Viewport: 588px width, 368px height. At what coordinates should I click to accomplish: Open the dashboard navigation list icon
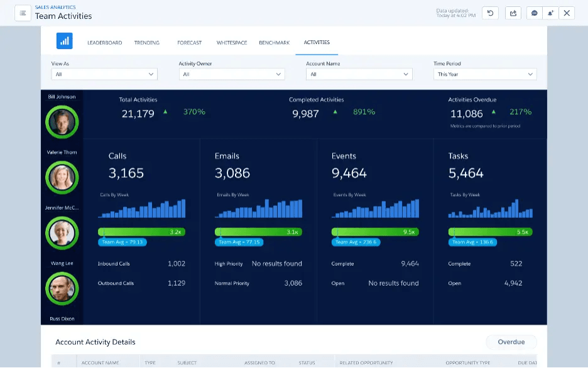point(23,13)
